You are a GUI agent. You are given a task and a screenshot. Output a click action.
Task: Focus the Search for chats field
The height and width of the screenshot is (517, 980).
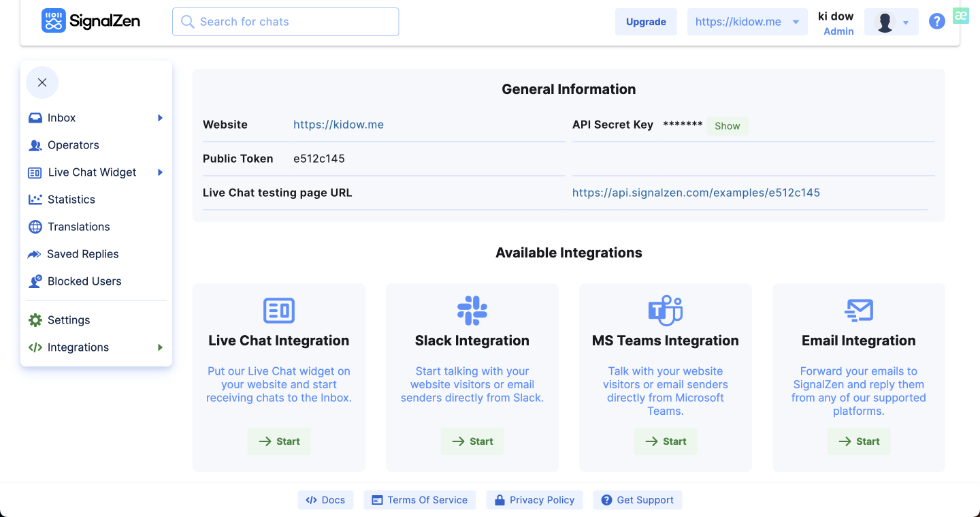(x=286, y=22)
